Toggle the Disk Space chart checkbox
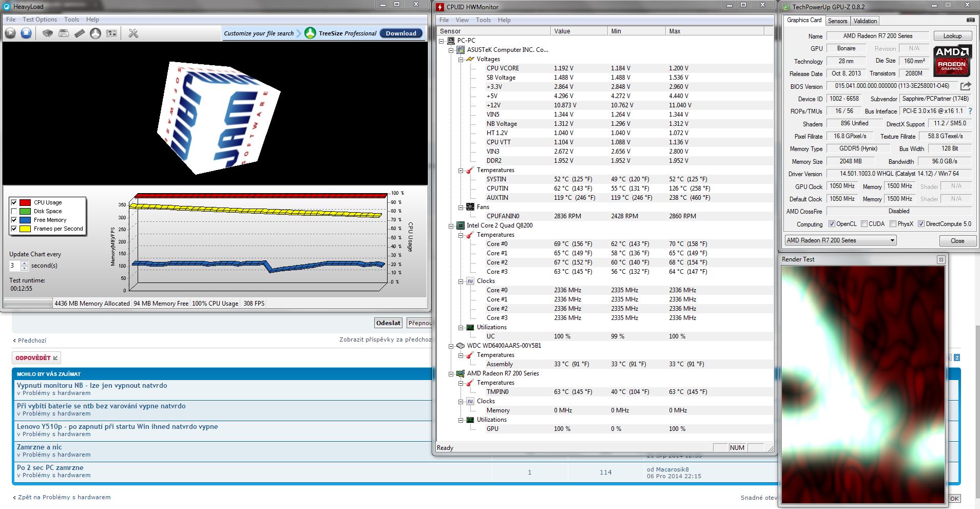The width and height of the screenshot is (980, 509). [x=14, y=211]
